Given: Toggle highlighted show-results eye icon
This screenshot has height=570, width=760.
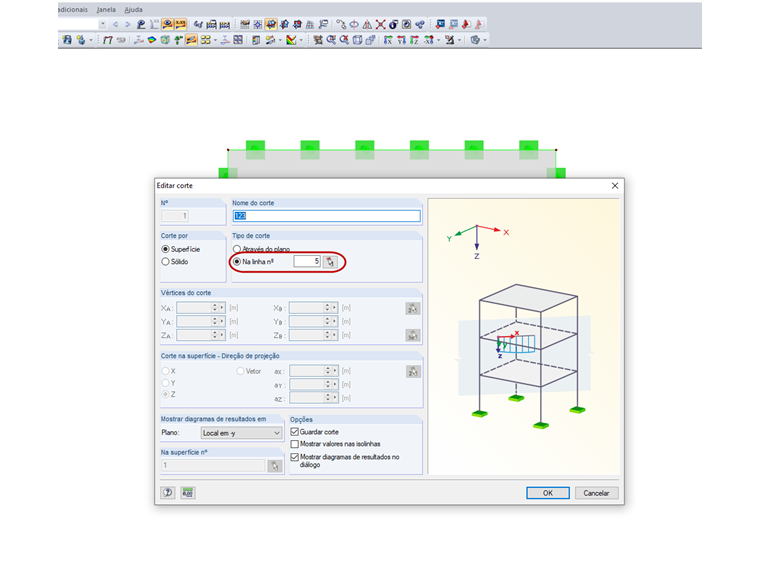Looking at the screenshot, I should [x=167, y=24].
